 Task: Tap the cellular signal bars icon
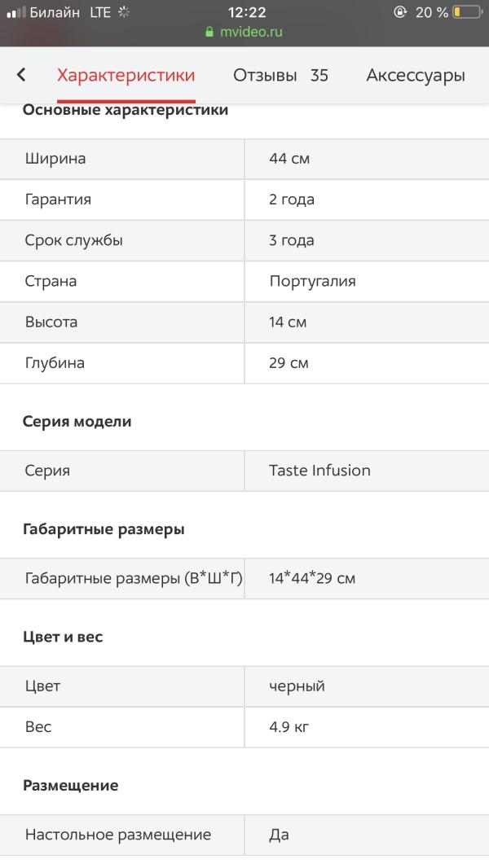click(x=15, y=12)
